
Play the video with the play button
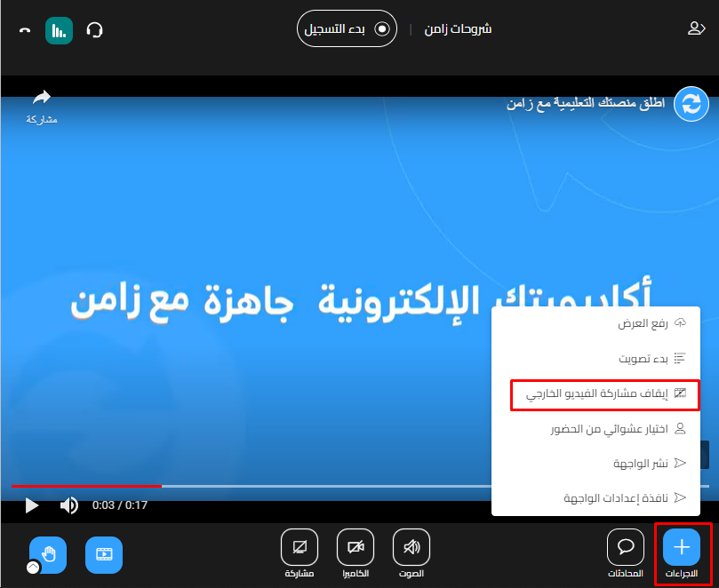click(32, 505)
